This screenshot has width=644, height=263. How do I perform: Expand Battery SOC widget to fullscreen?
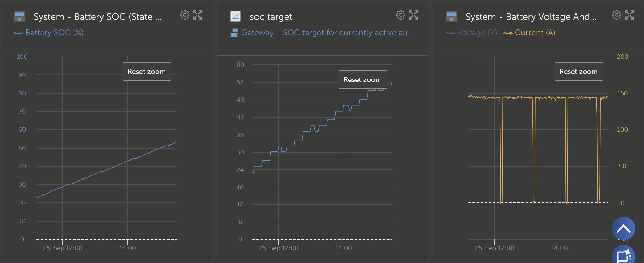(198, 15)
